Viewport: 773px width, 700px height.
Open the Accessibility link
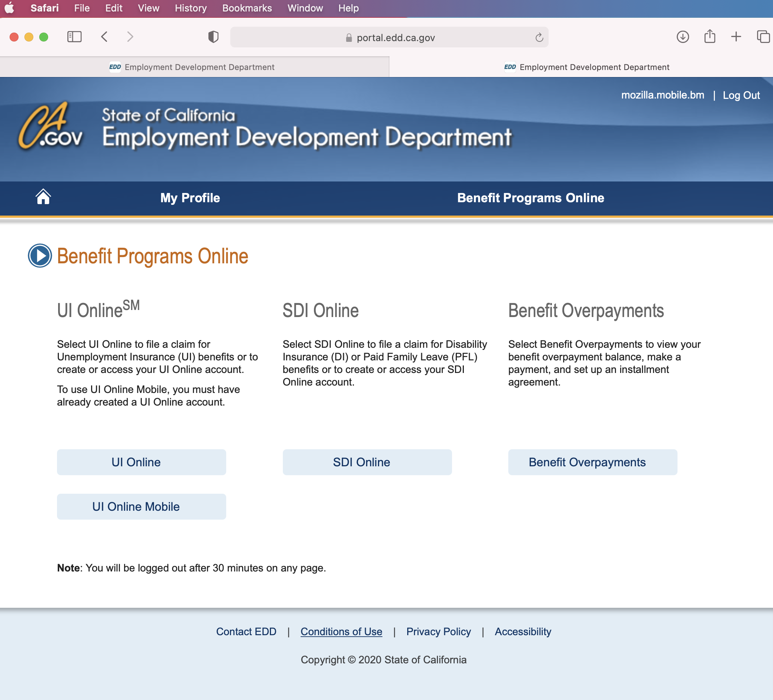click(x=523, y=632)
